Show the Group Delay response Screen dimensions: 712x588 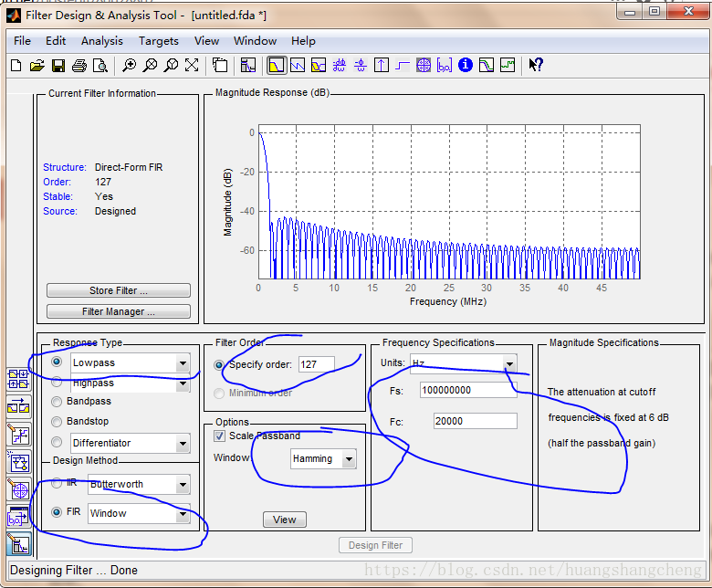click(x=340, y=66)
